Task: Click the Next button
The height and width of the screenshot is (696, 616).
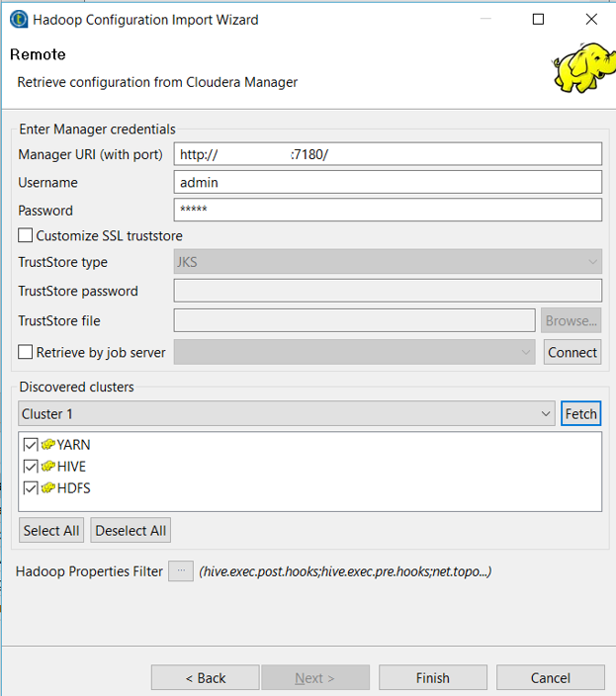Action: (315, 678)
